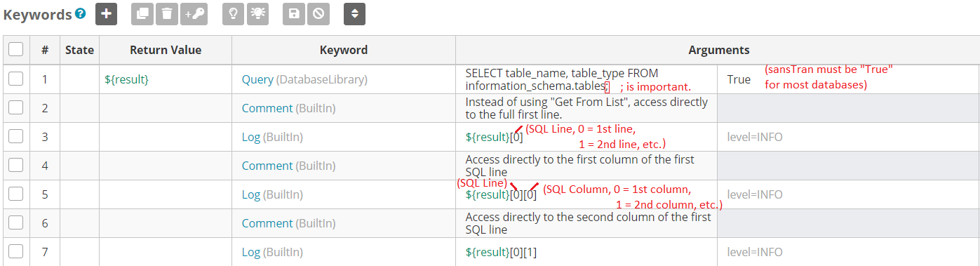The height and width of the screenshot is (266, 980).
Task: Open the Keywords help question mark icon
Action: click(81, 14)
